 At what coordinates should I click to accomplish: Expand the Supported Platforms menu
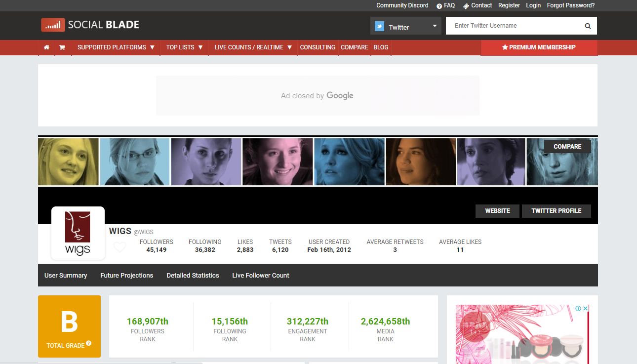coord(116,47)
